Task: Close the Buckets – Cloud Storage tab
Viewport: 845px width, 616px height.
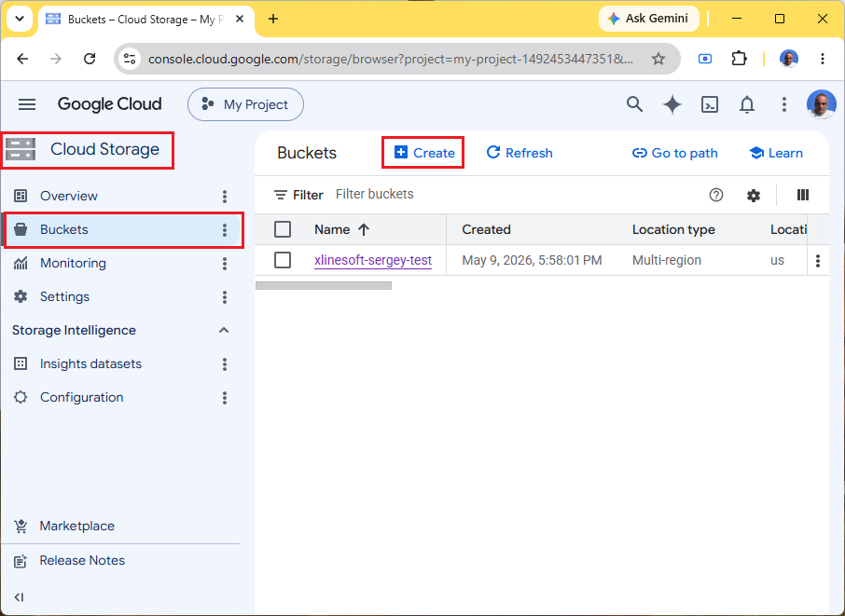Action: coord(240,19)
